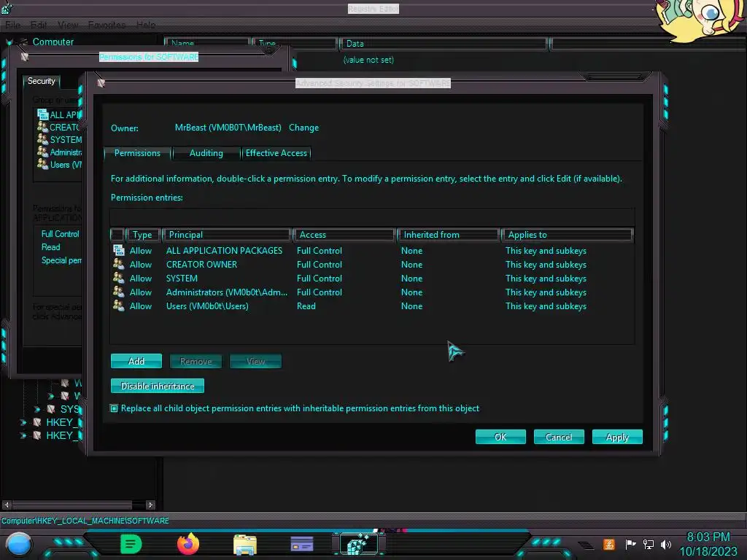Click the Registry Editor icon in the title bar
This screenshot has width=747, height=560.
[x=7, y=8]
